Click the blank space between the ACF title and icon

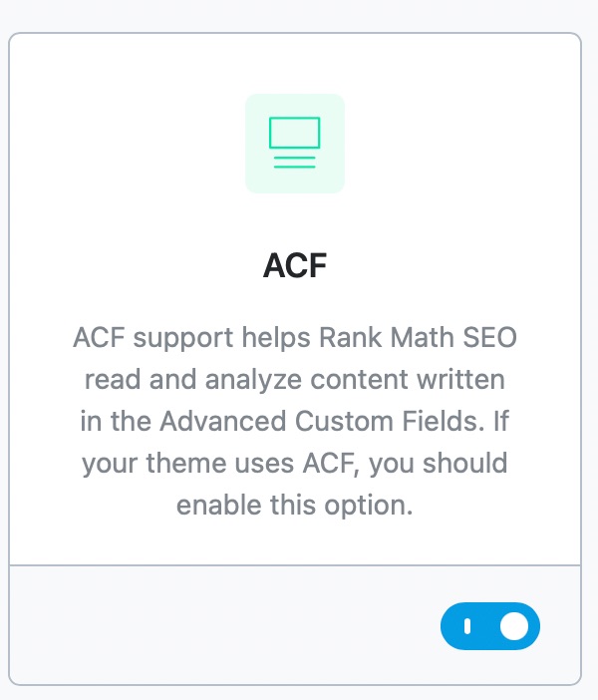point(295,222)
